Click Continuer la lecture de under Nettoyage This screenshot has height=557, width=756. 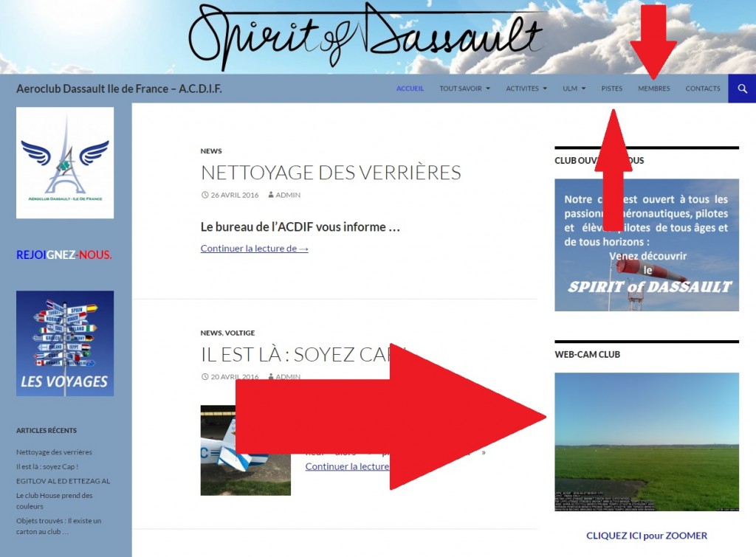pos(254,249)
